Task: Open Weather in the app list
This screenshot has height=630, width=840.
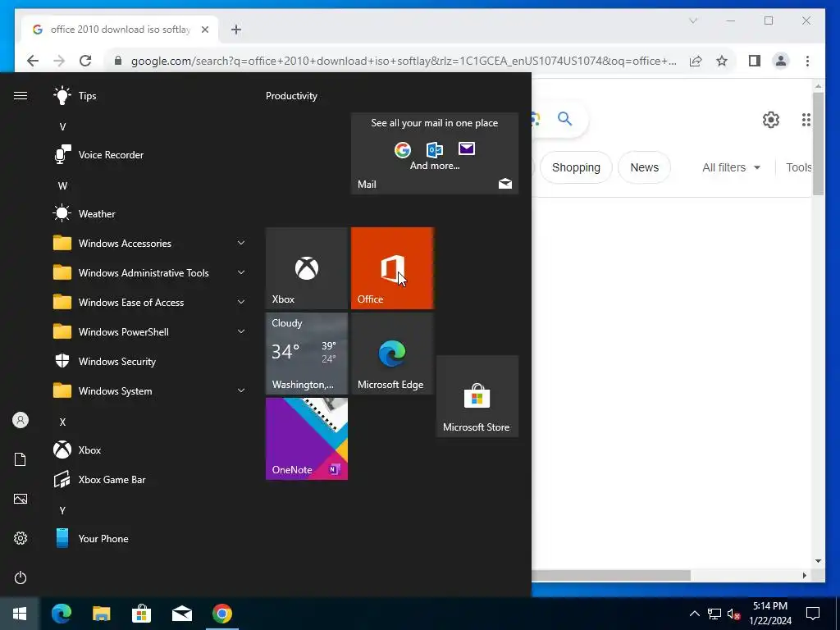Action: pos(150,214)
